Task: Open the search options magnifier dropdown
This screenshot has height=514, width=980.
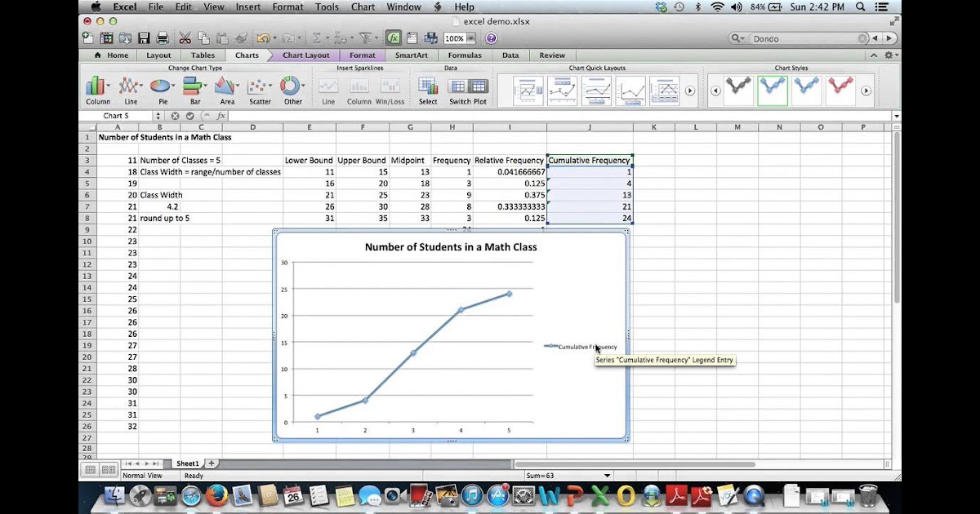Action: (x=738, y=38)
